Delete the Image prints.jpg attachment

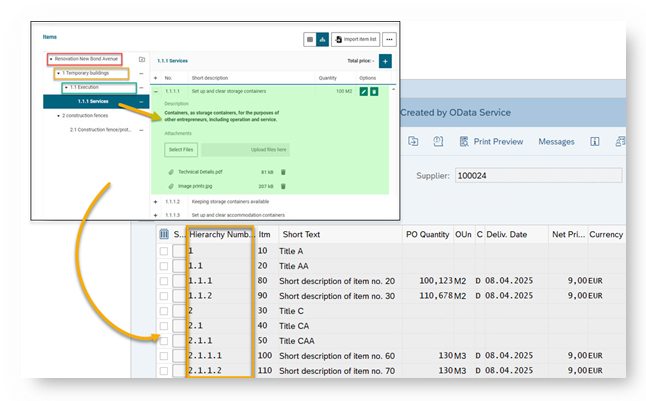pyautogui.click(x=283, y=186)
